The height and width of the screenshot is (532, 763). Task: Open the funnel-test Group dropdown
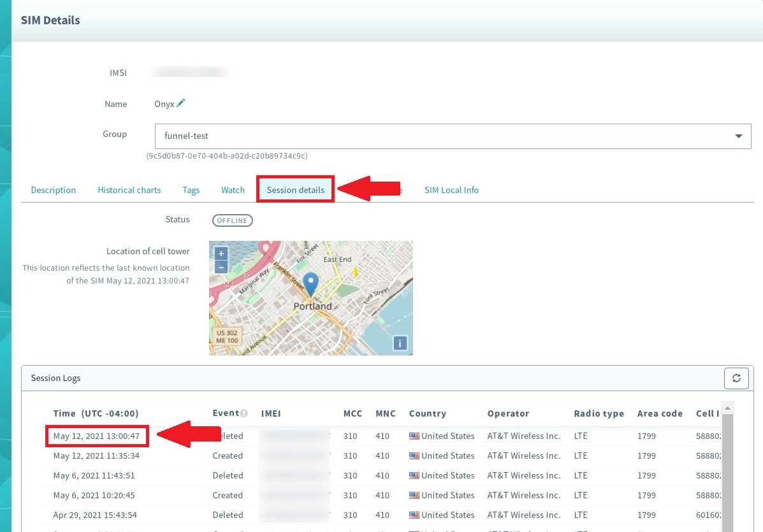pos(453,136)
